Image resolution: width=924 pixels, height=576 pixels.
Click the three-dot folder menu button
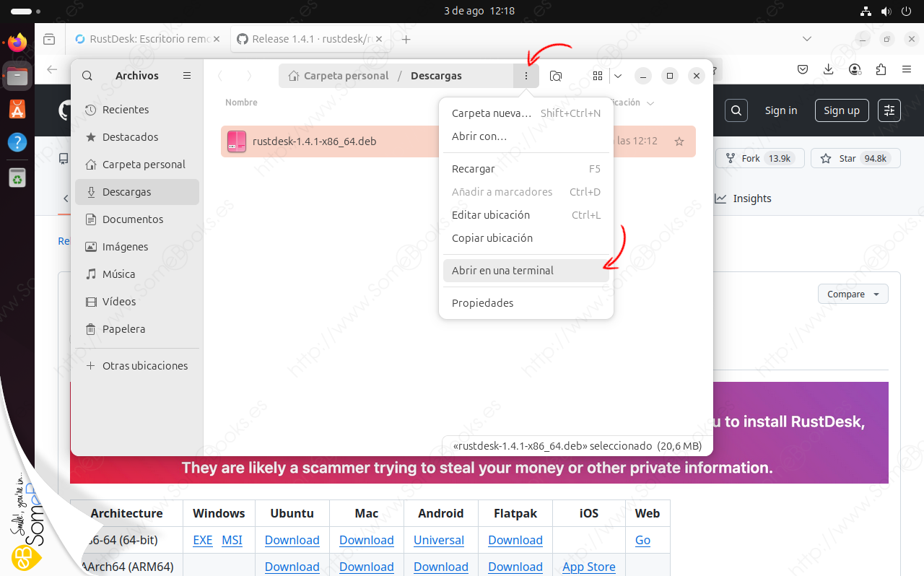(526, 76)
